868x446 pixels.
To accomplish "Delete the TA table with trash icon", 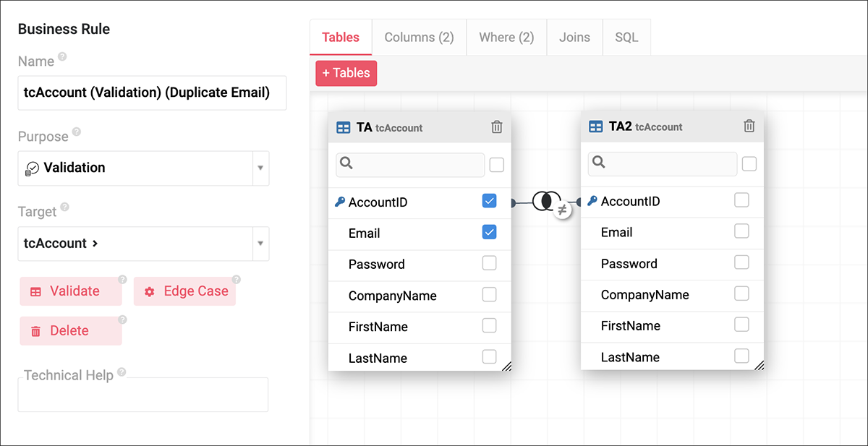I will (496, 127).
